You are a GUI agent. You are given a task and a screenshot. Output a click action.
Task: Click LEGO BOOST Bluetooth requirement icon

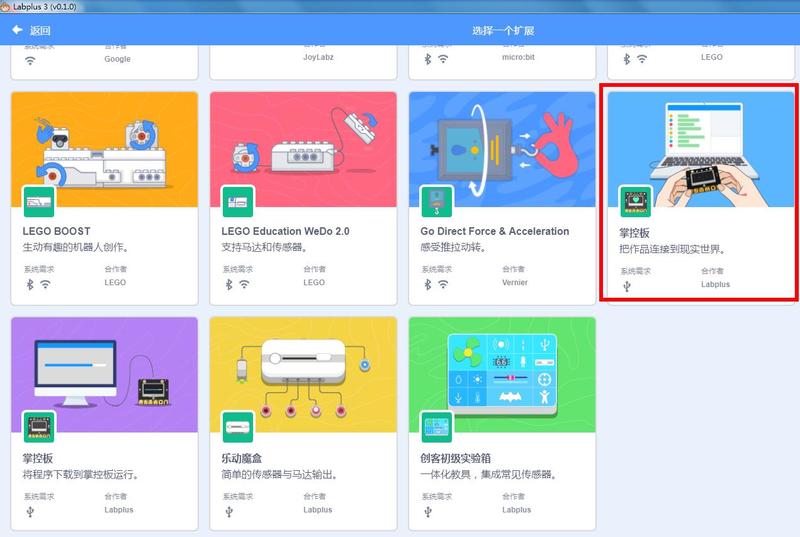click(30, 285)
